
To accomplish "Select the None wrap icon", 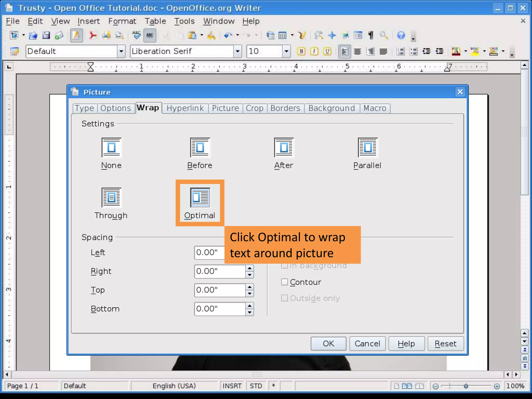I will (111, 147).
